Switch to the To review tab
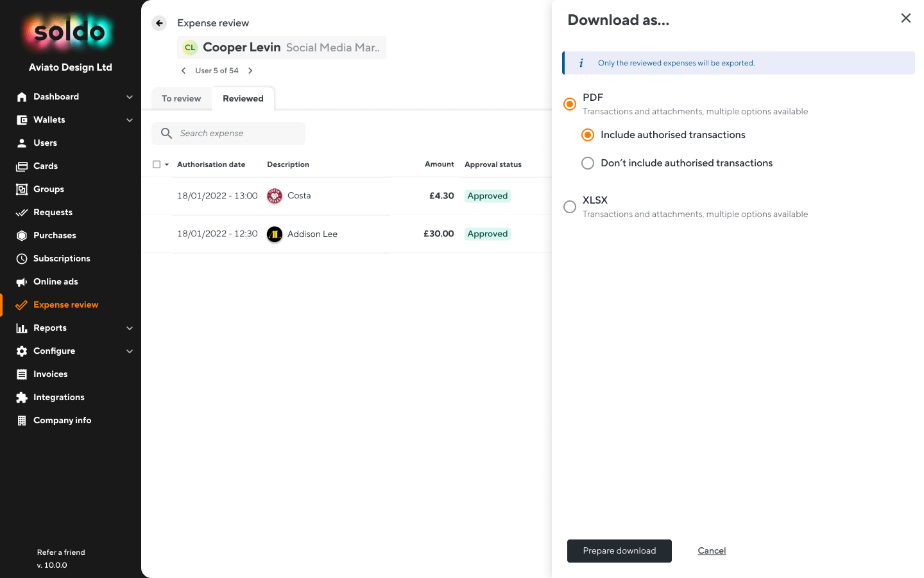This screenshot has height=578, width=924. [182, 98]
